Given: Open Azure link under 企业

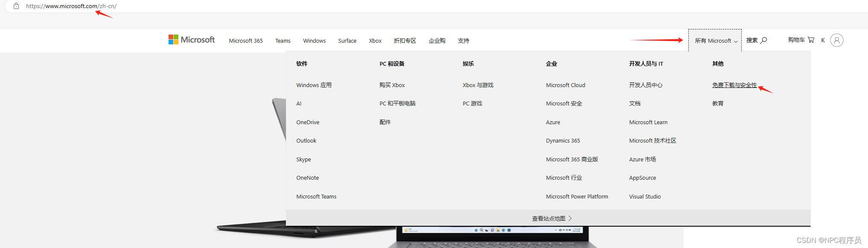Looking at the screenshot, I should pyautogui.click(x=553, y=122).
